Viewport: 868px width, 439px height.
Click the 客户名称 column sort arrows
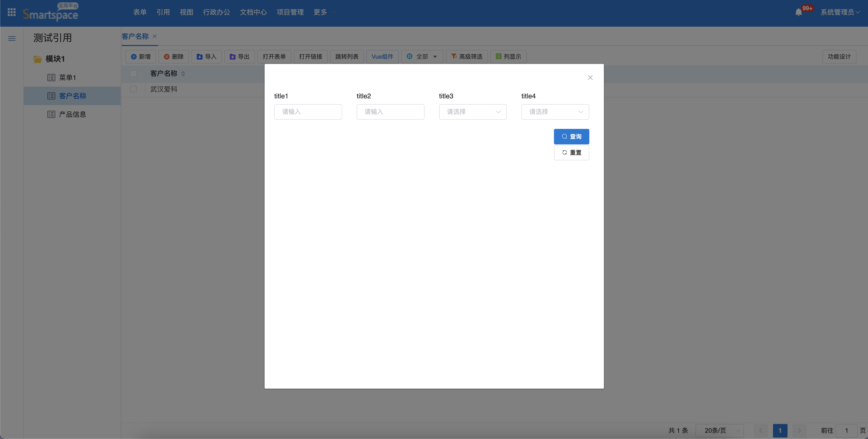pos(183,73)
